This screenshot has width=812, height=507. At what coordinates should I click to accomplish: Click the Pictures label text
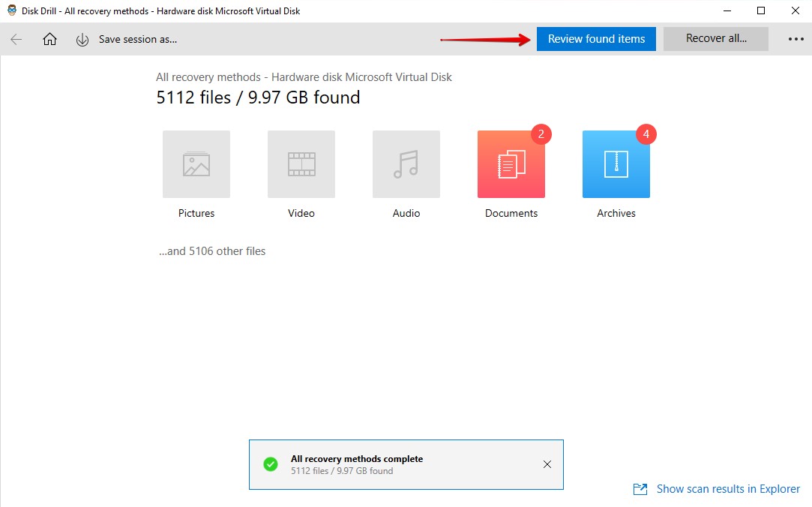pos(196,213)
